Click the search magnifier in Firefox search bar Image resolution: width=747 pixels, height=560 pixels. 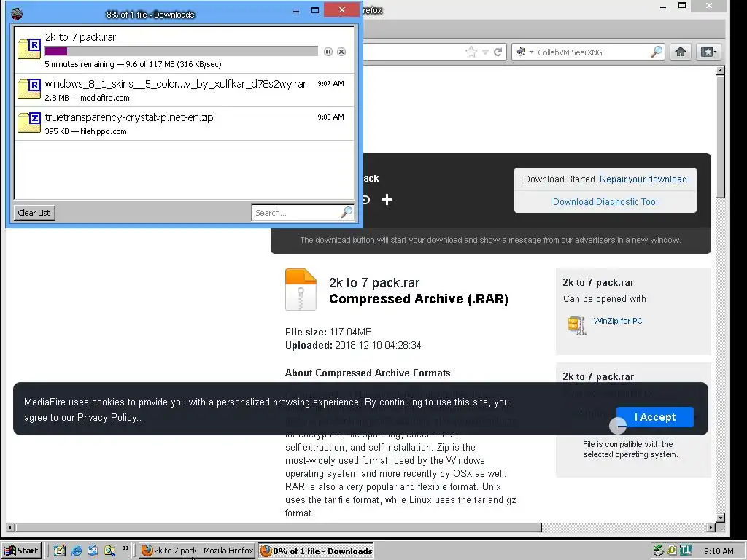coord(657,52)
